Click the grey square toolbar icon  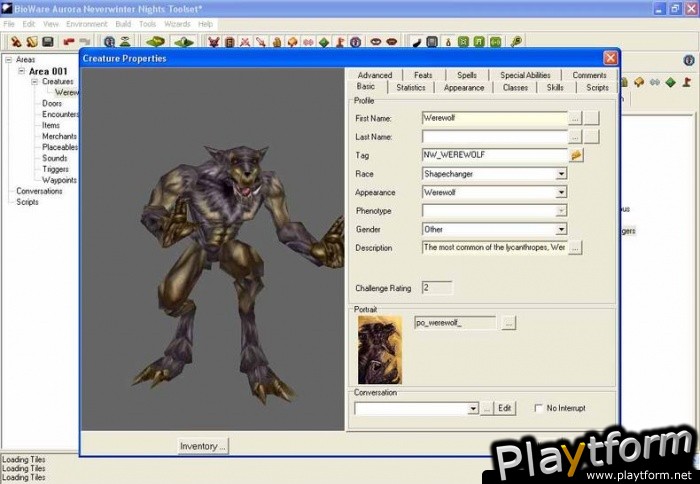pyautogui.click(x=432, y=42)
